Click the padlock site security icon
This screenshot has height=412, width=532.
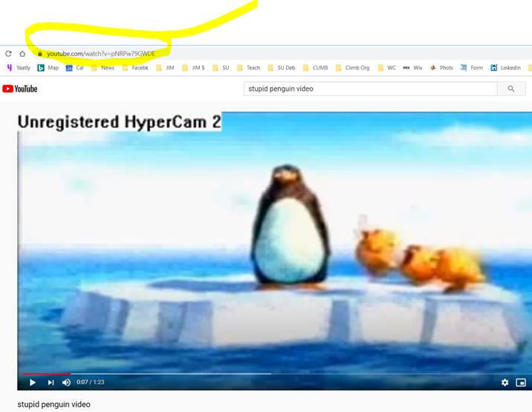point(40,54)
